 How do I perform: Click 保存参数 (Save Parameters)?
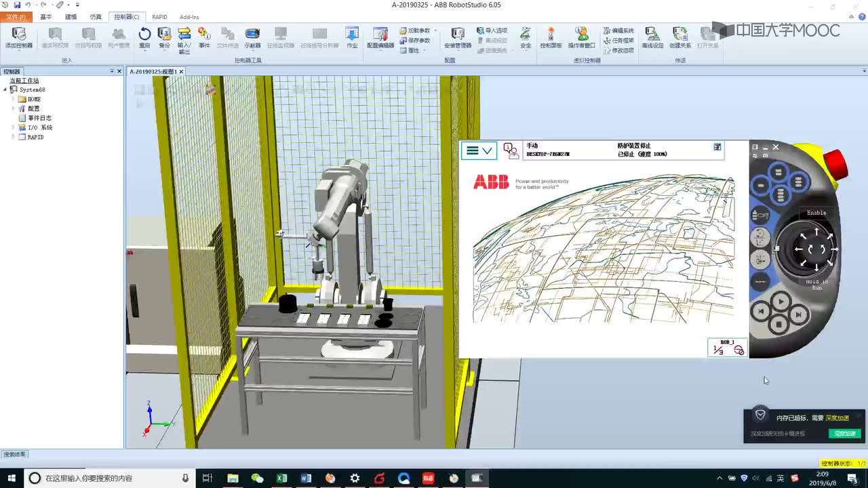click(x=415, y=41)
